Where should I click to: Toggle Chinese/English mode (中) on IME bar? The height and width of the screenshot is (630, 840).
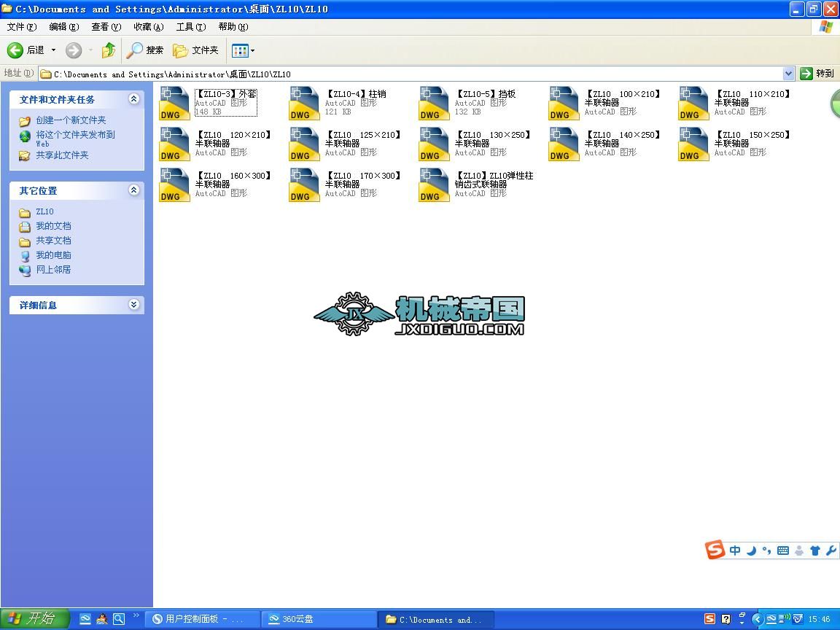pos(735,551)
